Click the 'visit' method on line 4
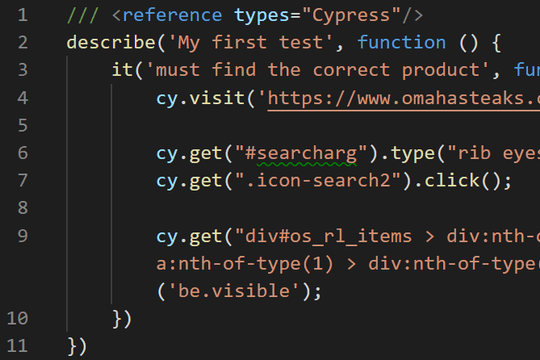The image size is (540, 360). click(x=217, y=98)
